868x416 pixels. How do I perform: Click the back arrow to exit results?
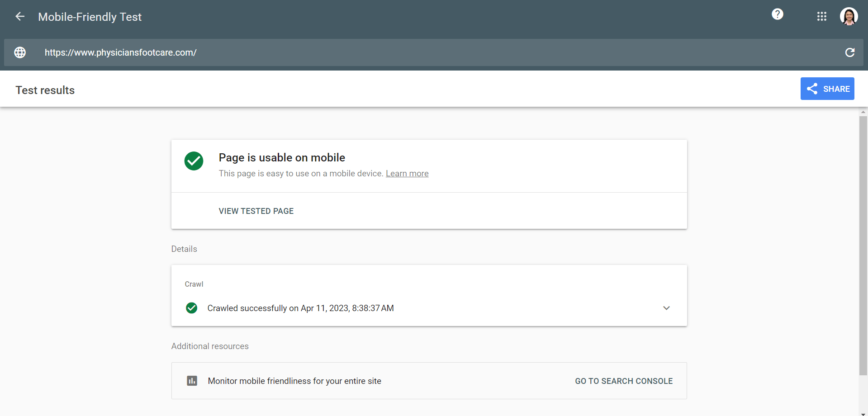tap(19, 16)
